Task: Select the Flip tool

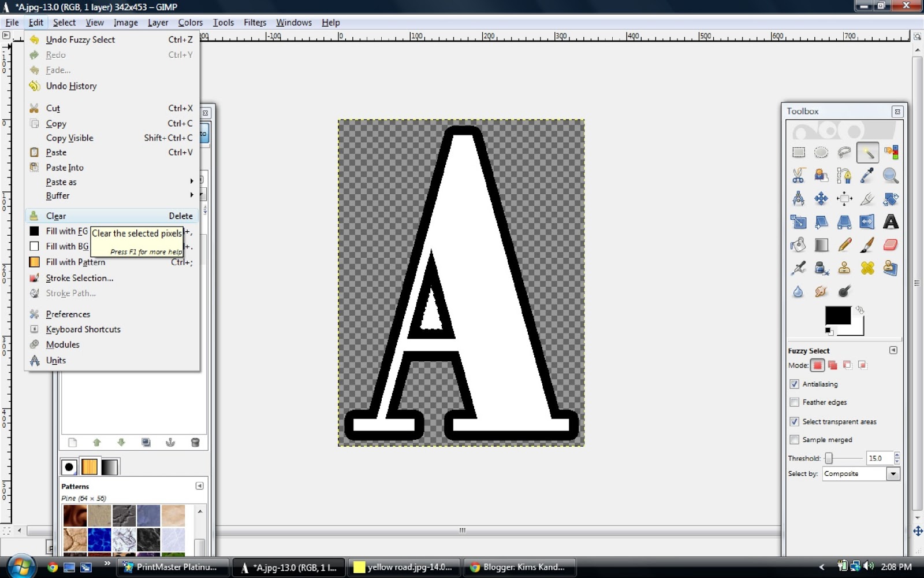Action: pos(867,222)
